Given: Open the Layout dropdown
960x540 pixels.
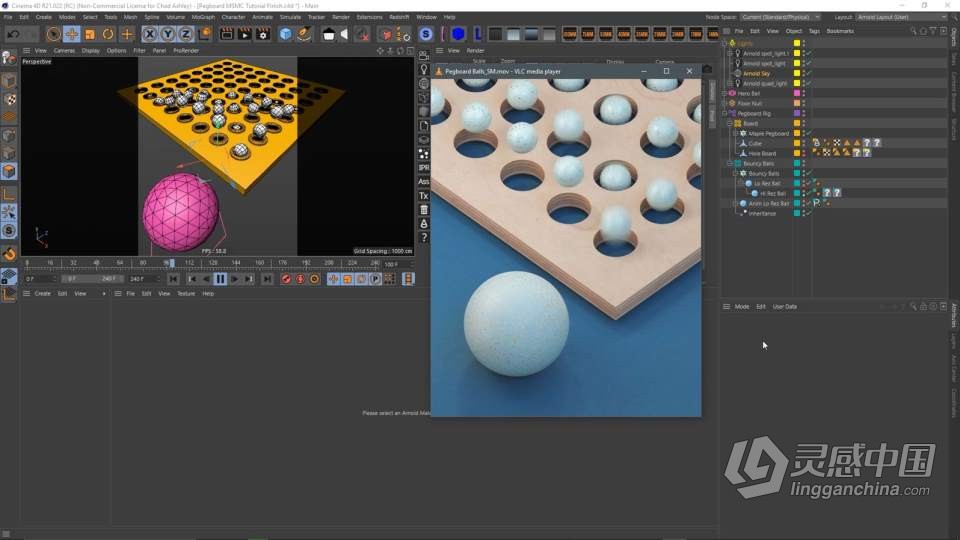Looking at the screenshot, I should (x=901, y=17).
